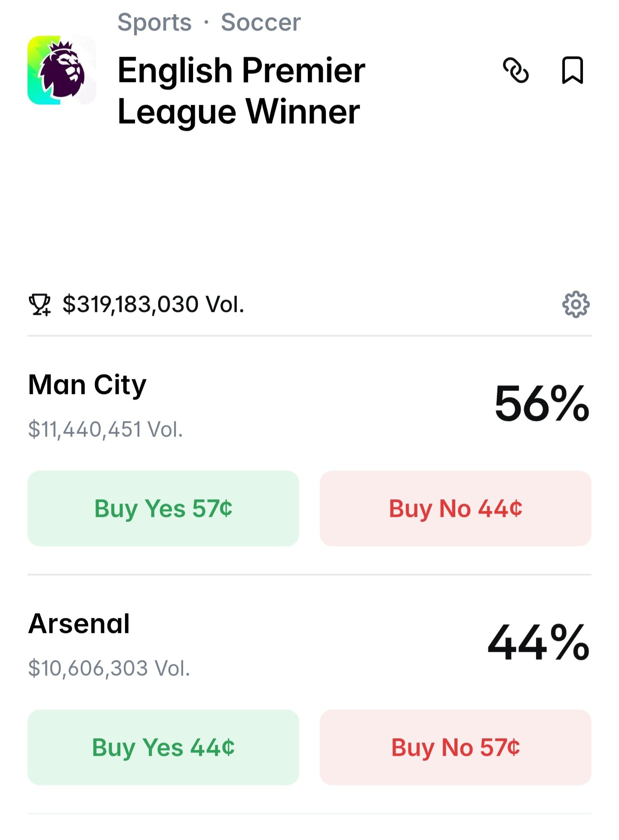The height and width of the screenshot is (840, 619).
Task: Click Man City's $11,440,451 volume text
Action: tap(105, 429)
